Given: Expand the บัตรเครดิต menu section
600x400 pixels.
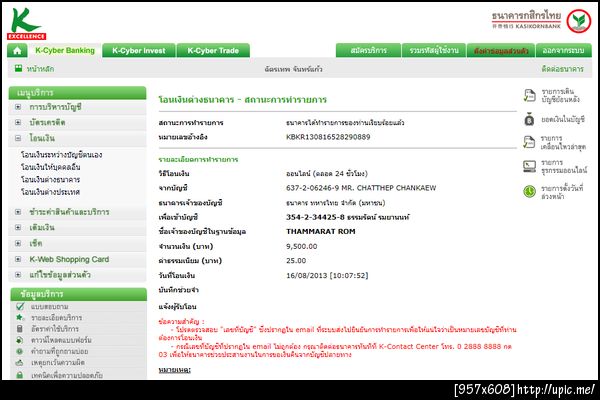Looking at the screenshot, I should click(18, 122).
